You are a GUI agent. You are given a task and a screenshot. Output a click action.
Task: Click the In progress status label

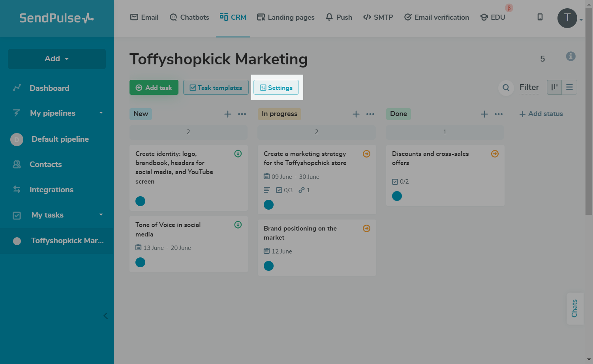coord(280,114)
